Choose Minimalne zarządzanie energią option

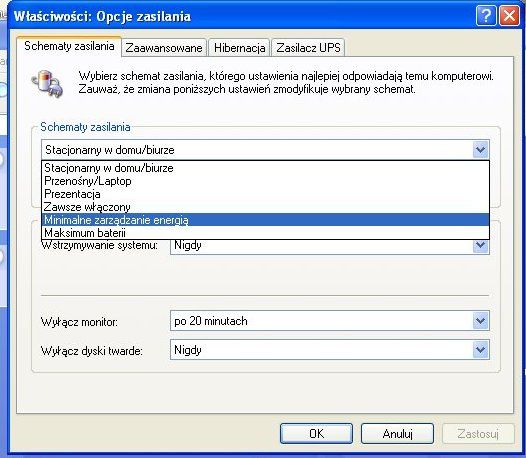click(265, 220)
